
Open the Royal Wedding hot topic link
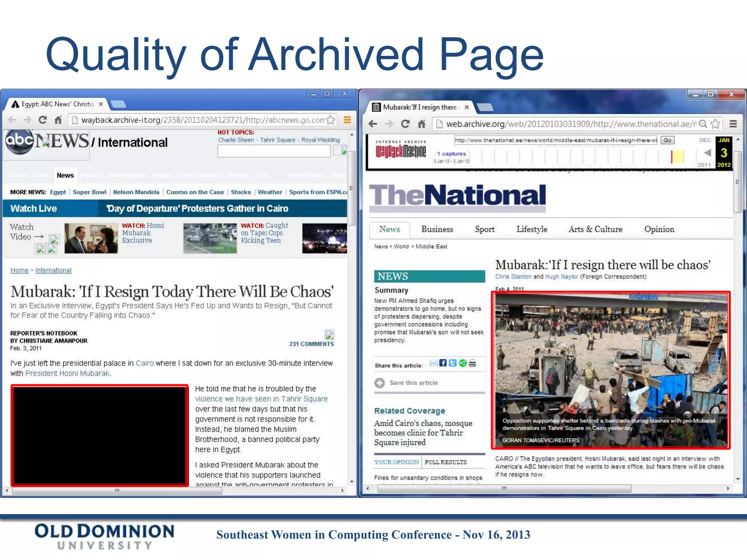(x=321, y=140)
